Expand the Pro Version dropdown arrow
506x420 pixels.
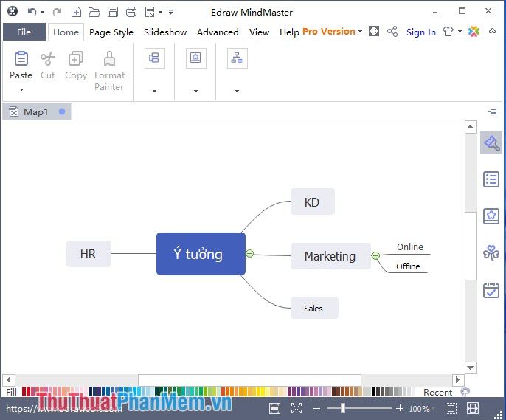(x=361, y=32)
